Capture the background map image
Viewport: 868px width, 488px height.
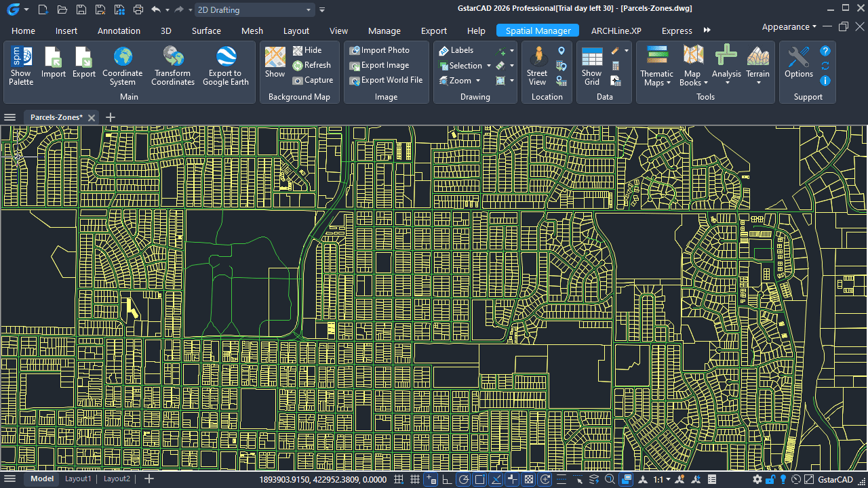313,80
